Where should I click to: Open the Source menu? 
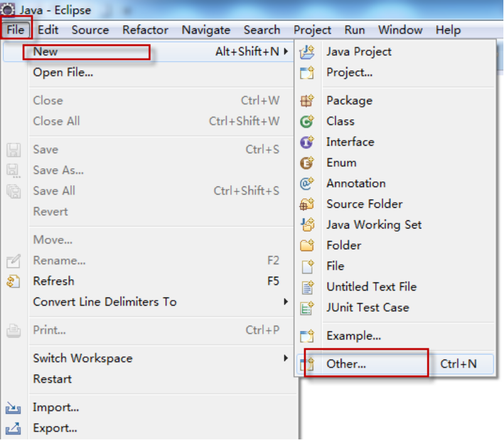[x=90, y=30]
